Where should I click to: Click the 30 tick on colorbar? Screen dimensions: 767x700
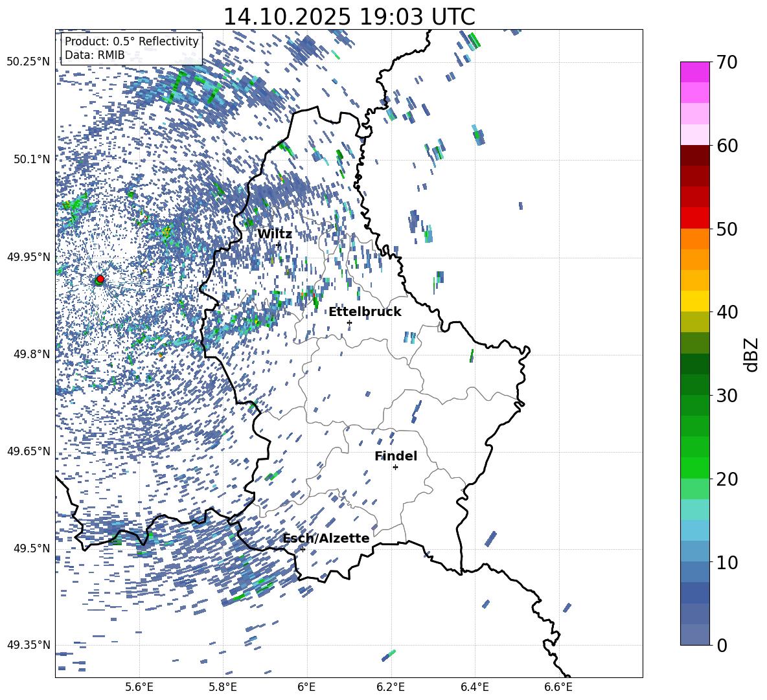pos(727,396)
